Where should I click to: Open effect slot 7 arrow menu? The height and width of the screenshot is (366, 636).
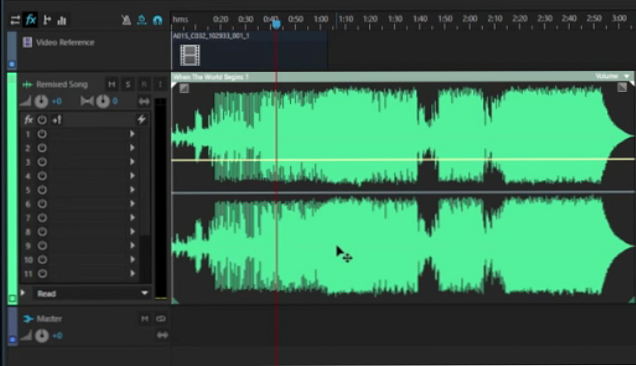click(x=132, y=217)
